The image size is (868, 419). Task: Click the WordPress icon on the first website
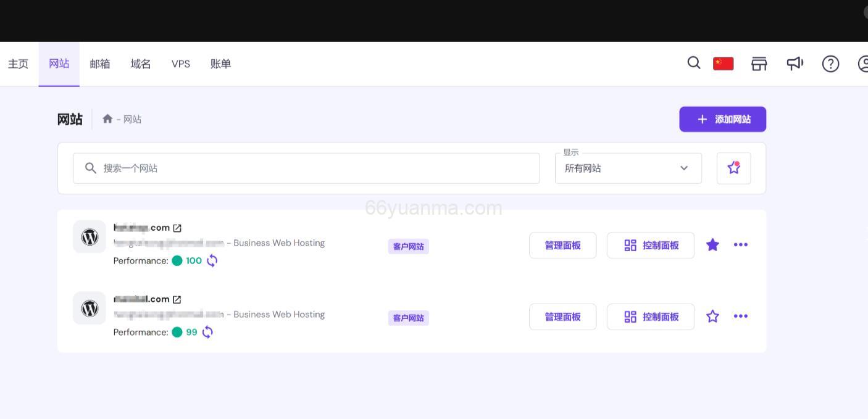pyautogui.click(x=90, y=236)
